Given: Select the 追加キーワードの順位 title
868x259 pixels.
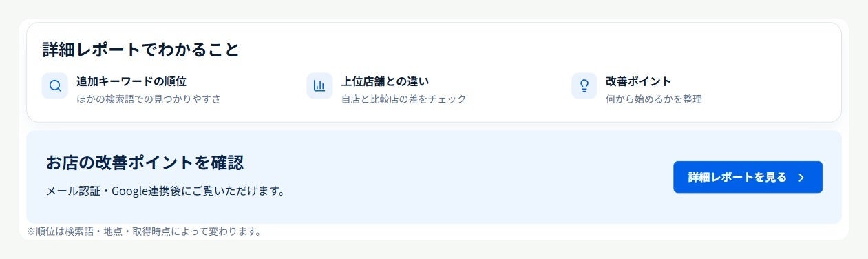Looking at the screenshot, I should click(x=131, y=81).
